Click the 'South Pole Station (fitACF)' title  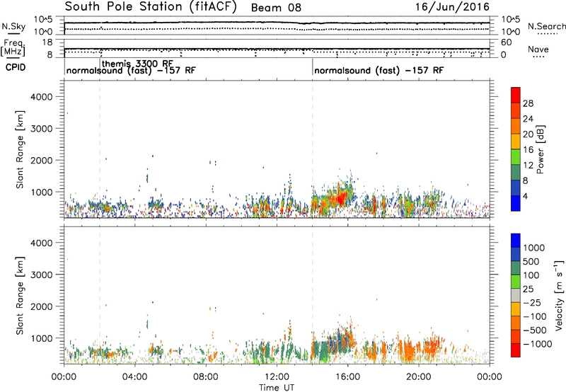pos(151,7)
